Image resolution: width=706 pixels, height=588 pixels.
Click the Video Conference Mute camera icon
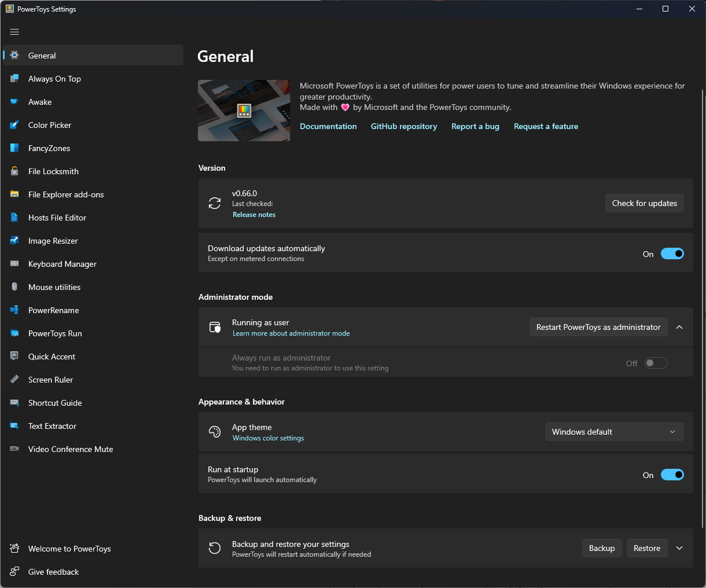point(14,449)
